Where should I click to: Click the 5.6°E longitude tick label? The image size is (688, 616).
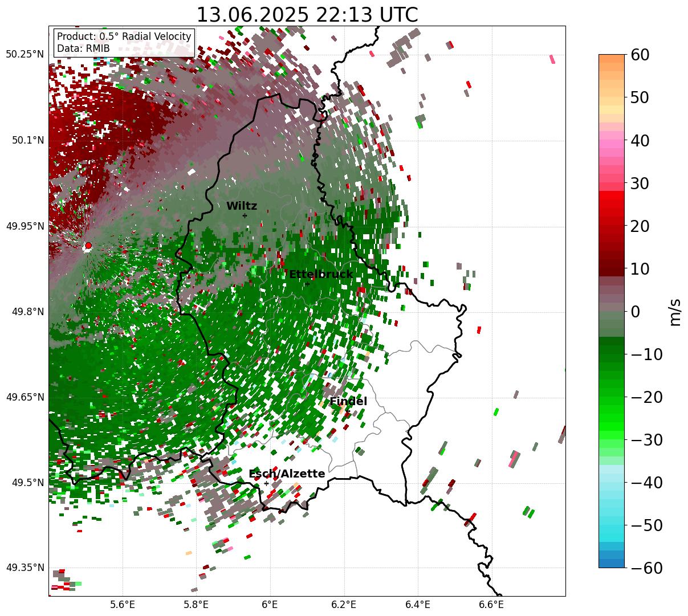click(x=122, y=605)
